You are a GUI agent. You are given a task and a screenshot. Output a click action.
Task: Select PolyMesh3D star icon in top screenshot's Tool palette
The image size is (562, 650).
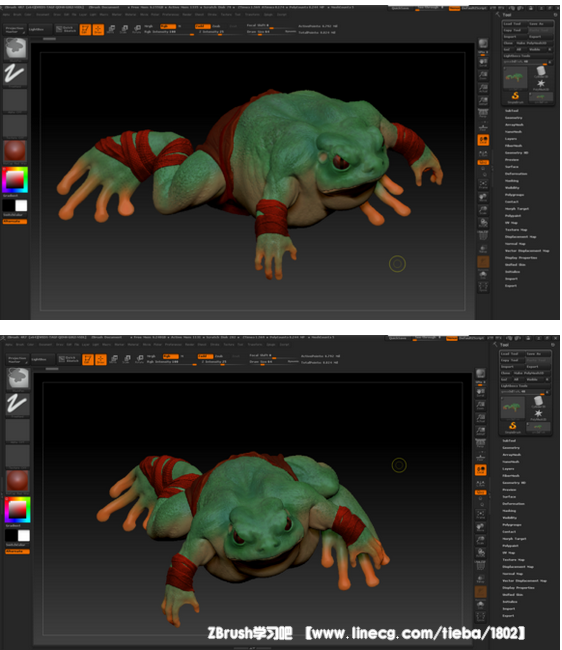coord(541,85)
